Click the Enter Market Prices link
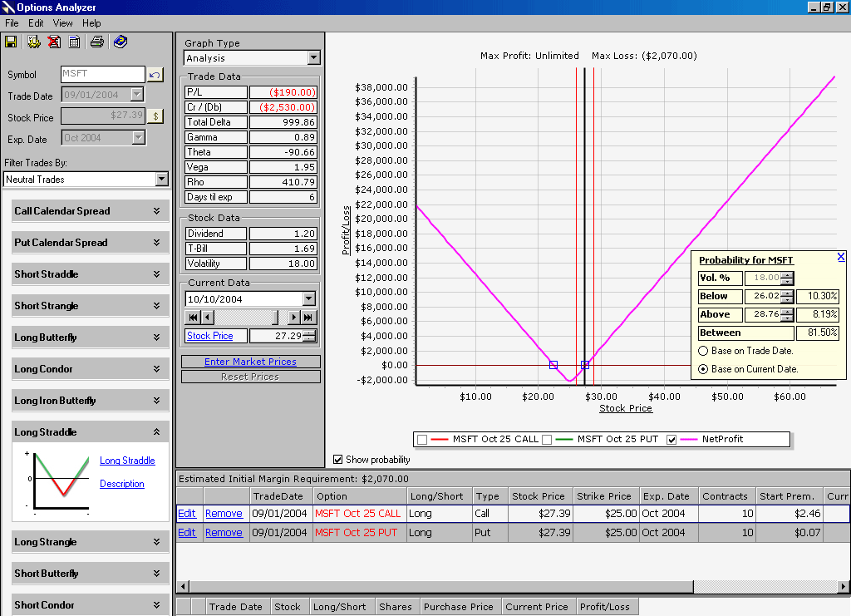851x616 pixels. point(250,362)
